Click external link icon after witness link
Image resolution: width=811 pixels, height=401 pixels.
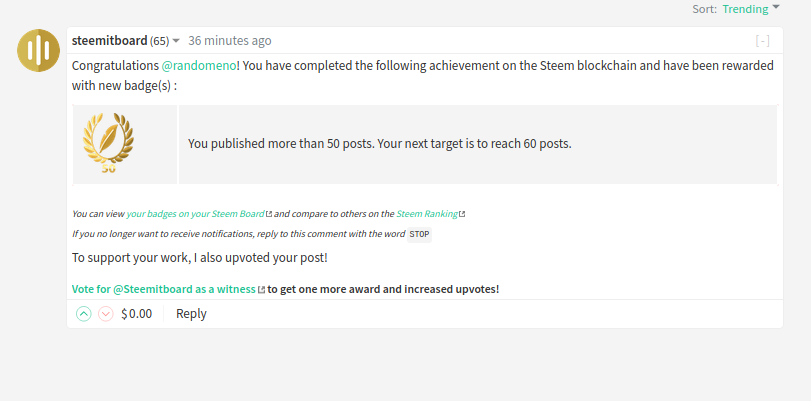click(x=262, y=290)
